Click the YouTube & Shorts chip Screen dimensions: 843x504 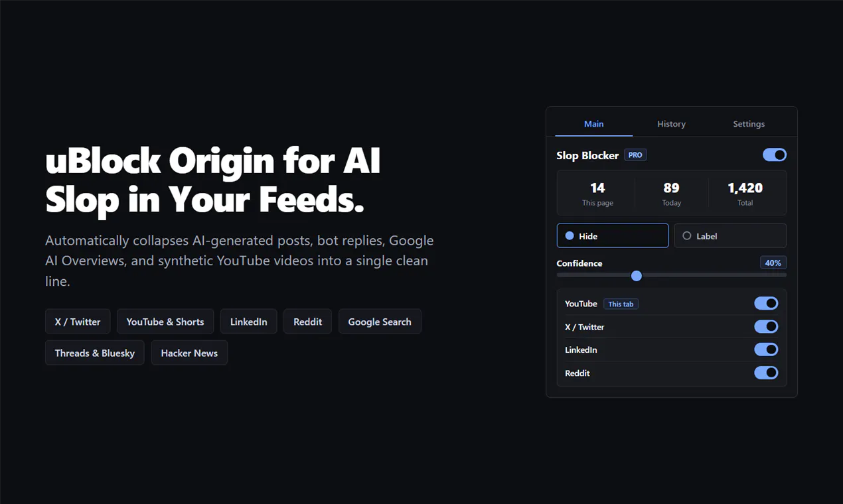coord(165,322)
